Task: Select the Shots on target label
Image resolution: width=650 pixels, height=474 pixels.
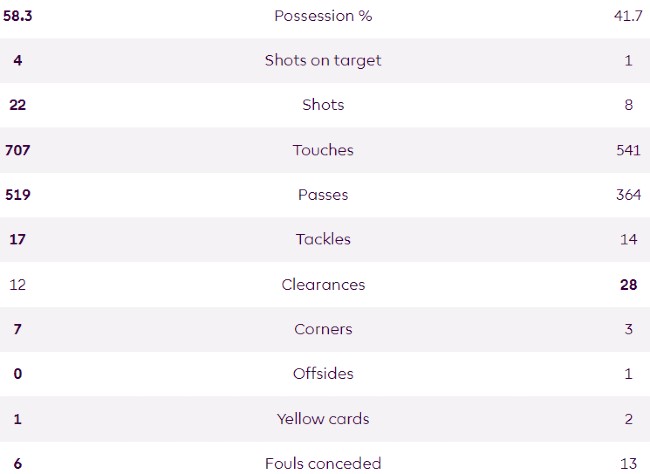Action: tap(323, 60)
